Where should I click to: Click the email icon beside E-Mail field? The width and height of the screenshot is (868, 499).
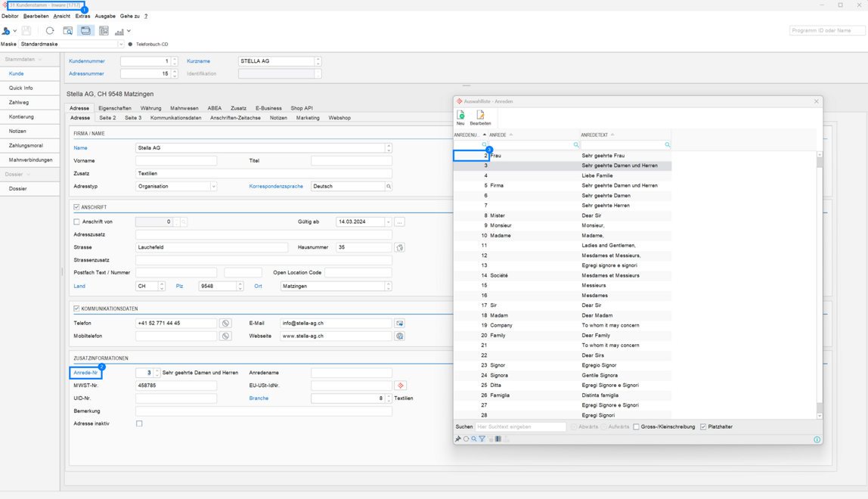(400, 324)
